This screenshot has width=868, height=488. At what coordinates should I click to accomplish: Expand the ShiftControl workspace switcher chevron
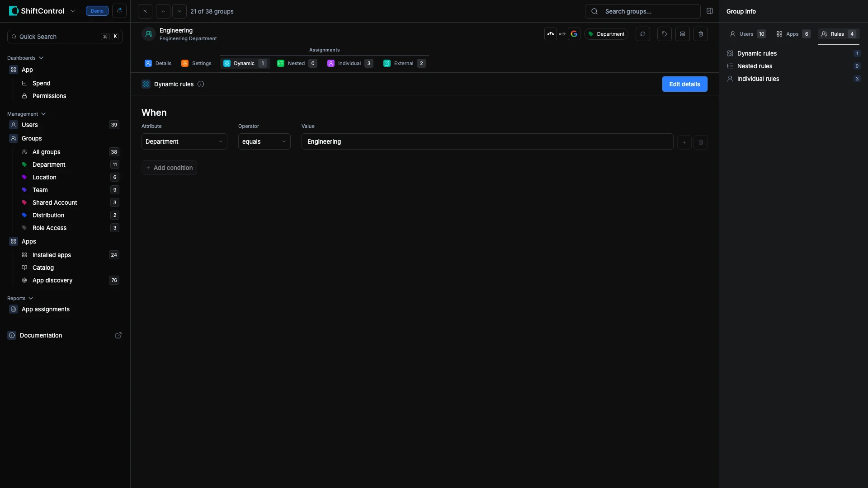[x=73, y=11]
